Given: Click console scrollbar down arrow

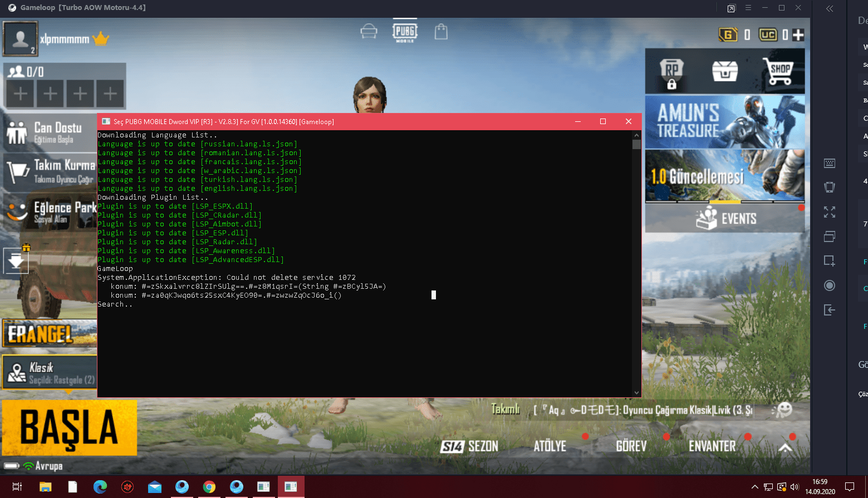Looking at the screenshot, I should (636, 393).
